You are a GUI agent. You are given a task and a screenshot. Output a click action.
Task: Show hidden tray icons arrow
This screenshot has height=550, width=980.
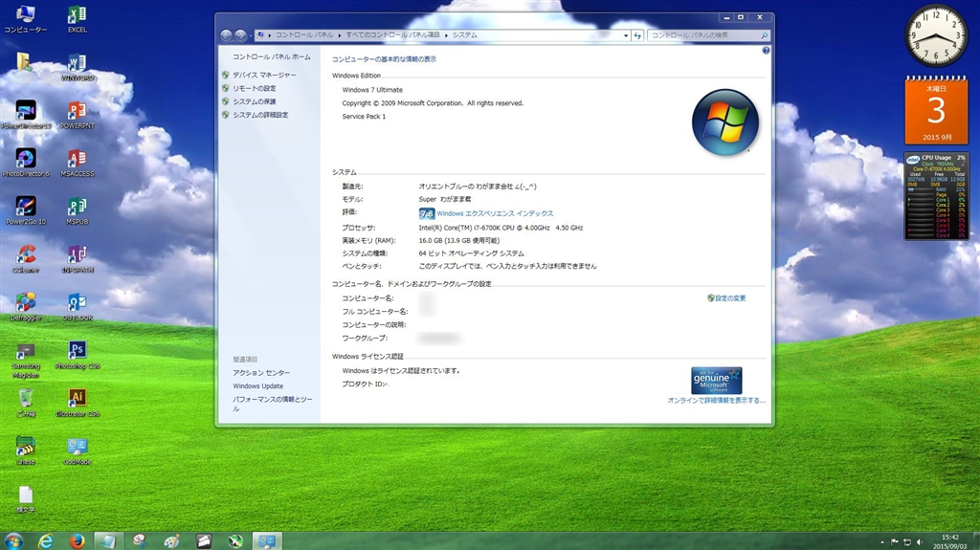[x=881, y=542]
